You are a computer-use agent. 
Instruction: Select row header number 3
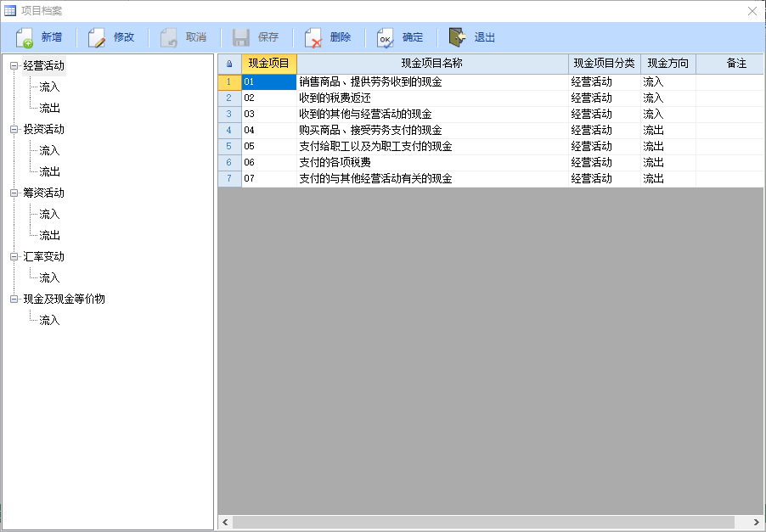click(x=229, y=115)
